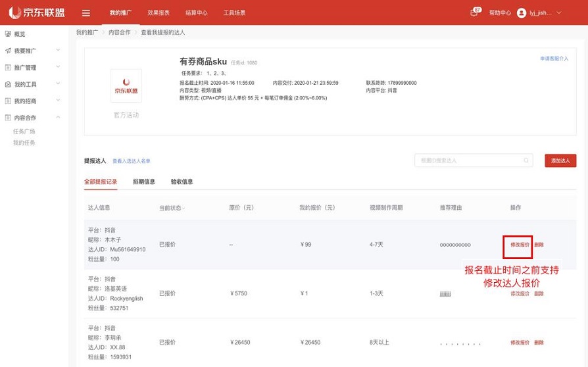Viewport: 588px width, 367px height.
Task: Click 删除 for 木木子 row
Action: pos(539,245)
